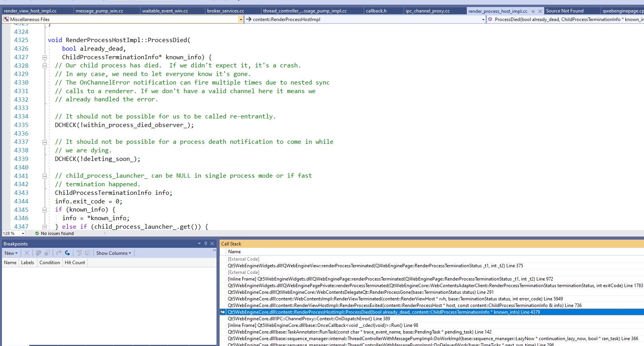Click the Miscellaneous Files project icon

6,19
